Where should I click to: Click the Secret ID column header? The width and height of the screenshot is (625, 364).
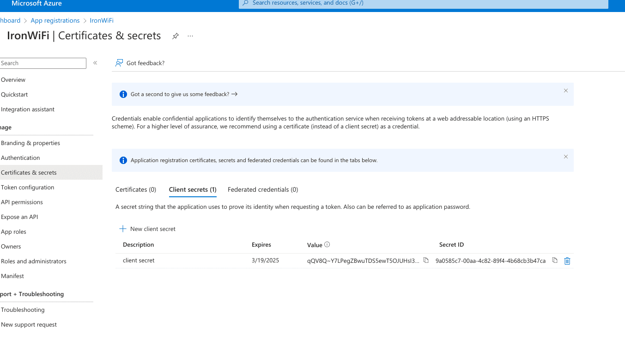(x=451, y=244)
